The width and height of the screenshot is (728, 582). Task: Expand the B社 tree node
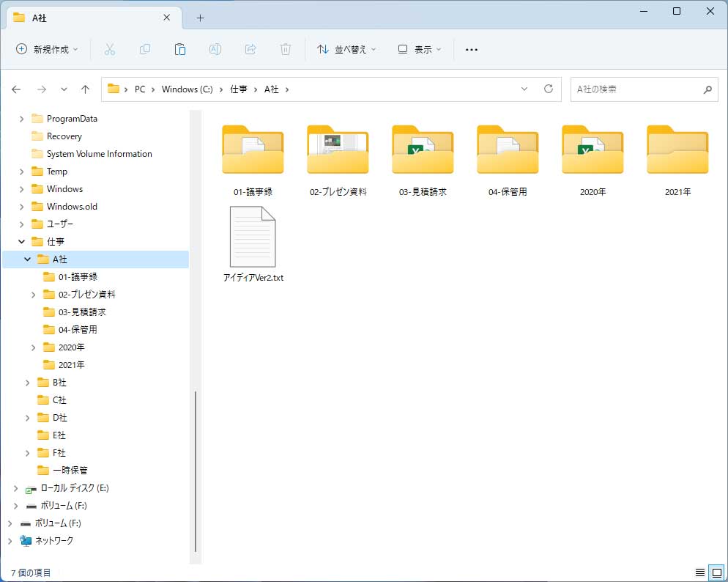coord(27,383)
